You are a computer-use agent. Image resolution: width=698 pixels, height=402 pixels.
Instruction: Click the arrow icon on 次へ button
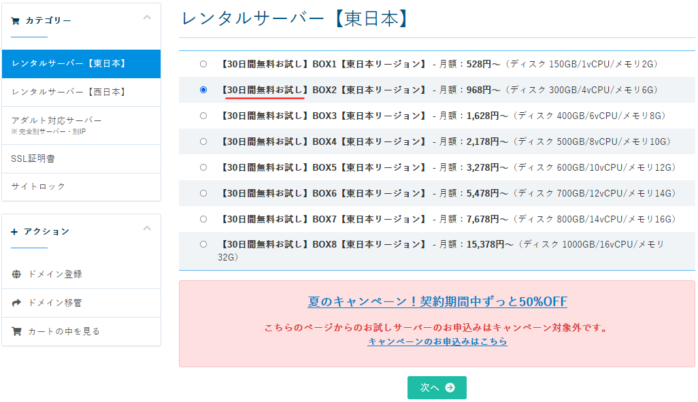[x=450, y=387]
